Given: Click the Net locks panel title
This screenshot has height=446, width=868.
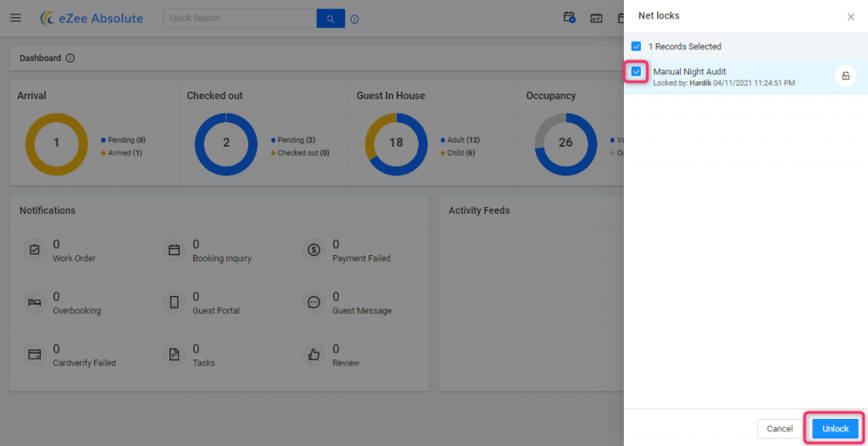Looking at the screenshot, I should coord(659,16).
